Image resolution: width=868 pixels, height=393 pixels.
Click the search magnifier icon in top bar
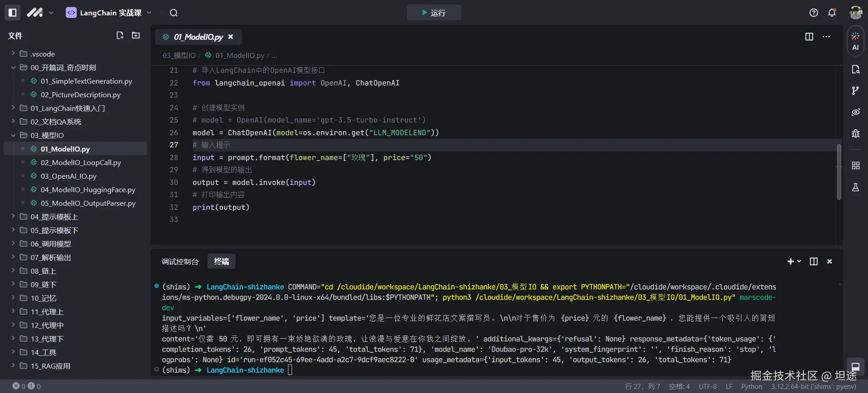coord(174,13)
